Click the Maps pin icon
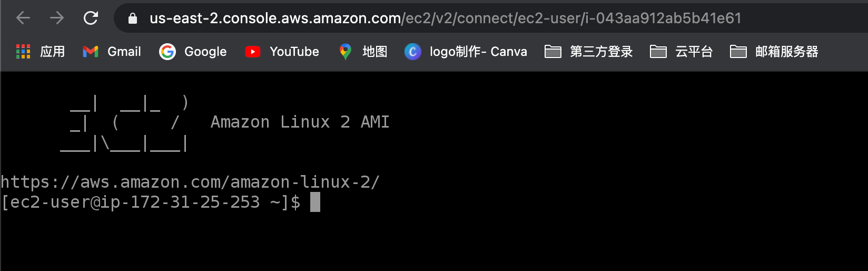Viewport: 868px width, 271px height. (x=345, y=51)
